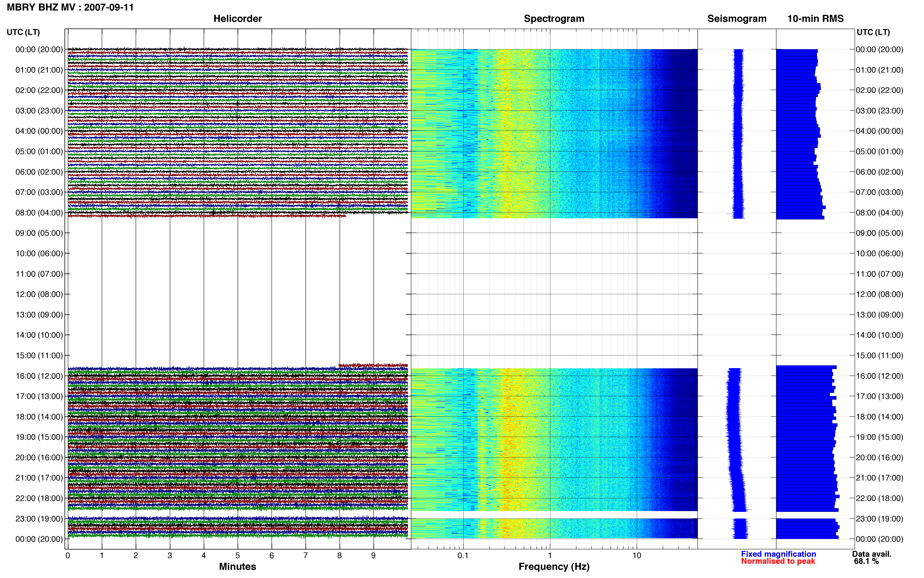
Task: Click the UTC (LT) label beside the Helicorder
Action: pos(23,32)
